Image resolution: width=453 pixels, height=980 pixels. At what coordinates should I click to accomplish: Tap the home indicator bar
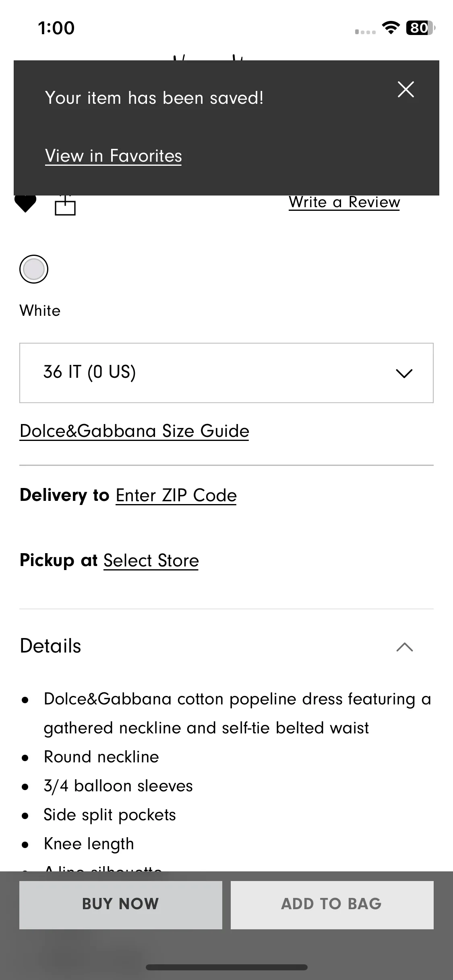[227, 967]
